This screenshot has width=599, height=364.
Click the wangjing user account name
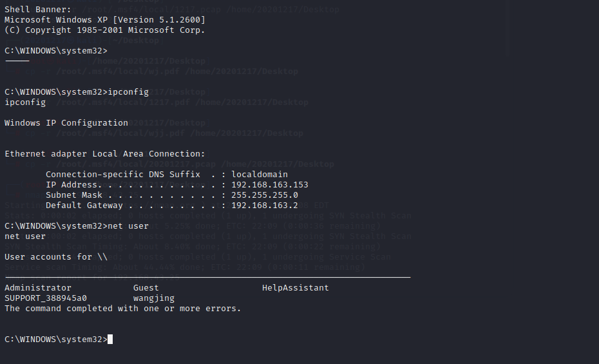(154, 298)
